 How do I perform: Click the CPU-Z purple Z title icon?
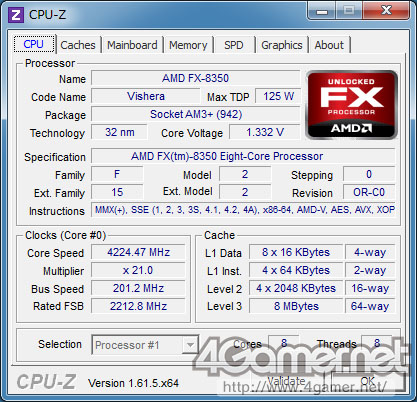point(16,15)
